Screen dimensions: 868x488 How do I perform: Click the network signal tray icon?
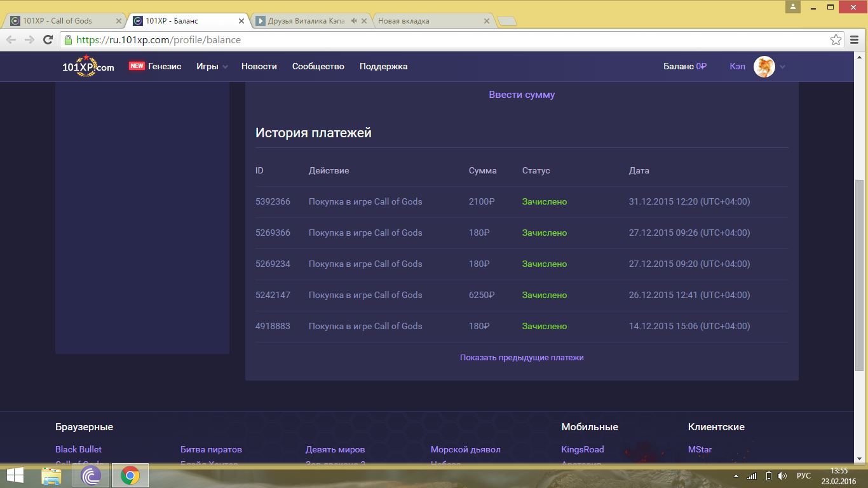point(752,476)
